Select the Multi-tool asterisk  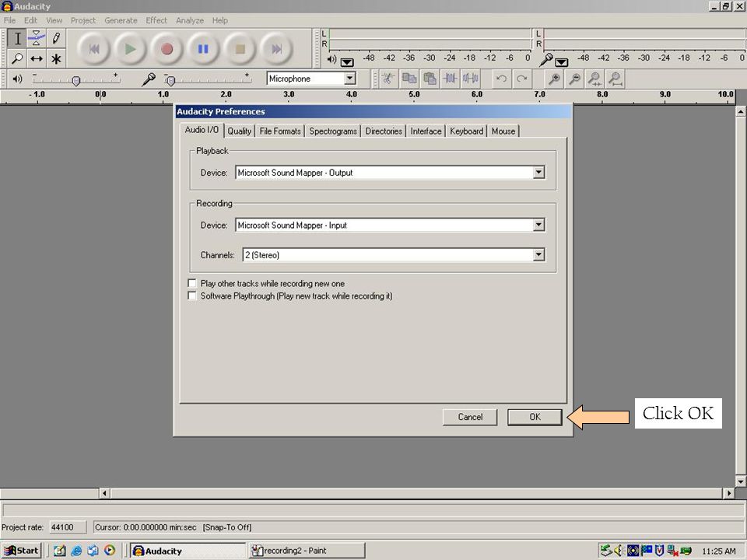[56, 58]
